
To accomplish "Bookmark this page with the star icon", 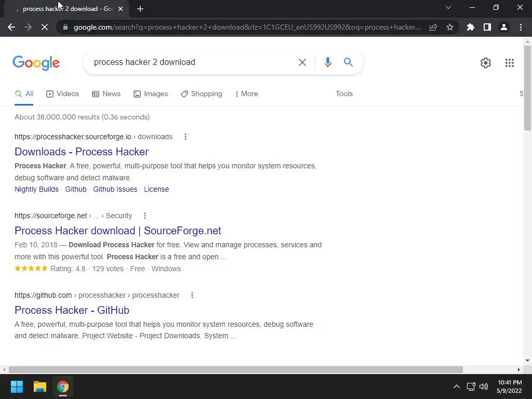I will tap(450, 27).
